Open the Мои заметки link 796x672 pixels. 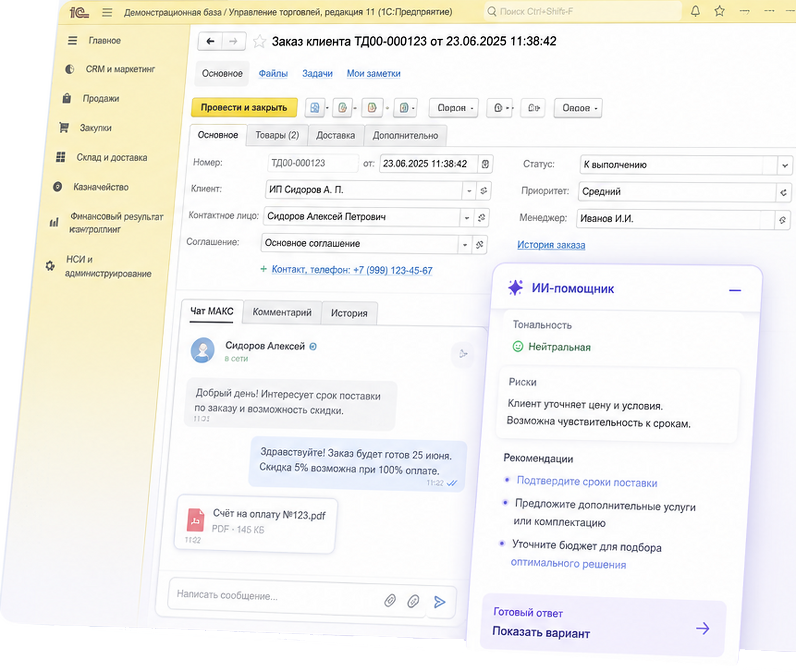point(374,73)
